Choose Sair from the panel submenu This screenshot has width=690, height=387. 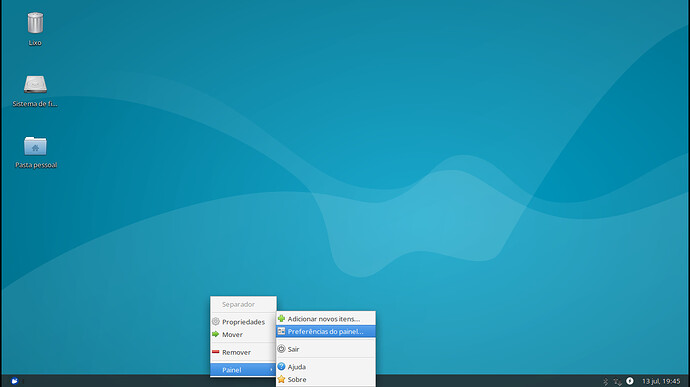pyautogui.click(x=326, y=349)
